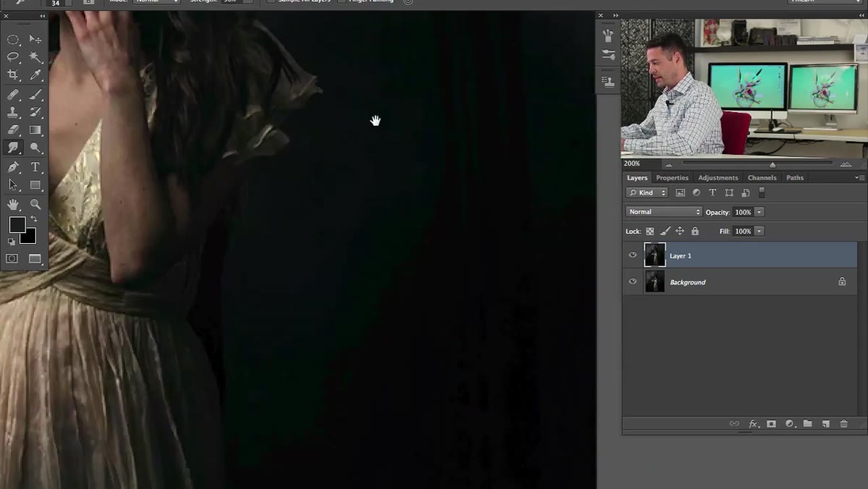Collapse the tools panel with double arrows
This screenshot has height=489, width=868.
pos(42,15)
